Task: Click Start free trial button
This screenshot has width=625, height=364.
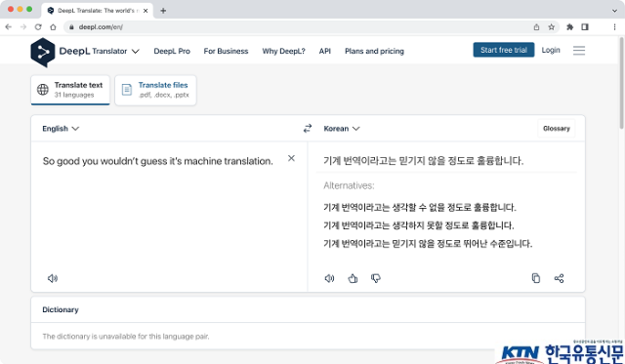Action: pos(504,50)
